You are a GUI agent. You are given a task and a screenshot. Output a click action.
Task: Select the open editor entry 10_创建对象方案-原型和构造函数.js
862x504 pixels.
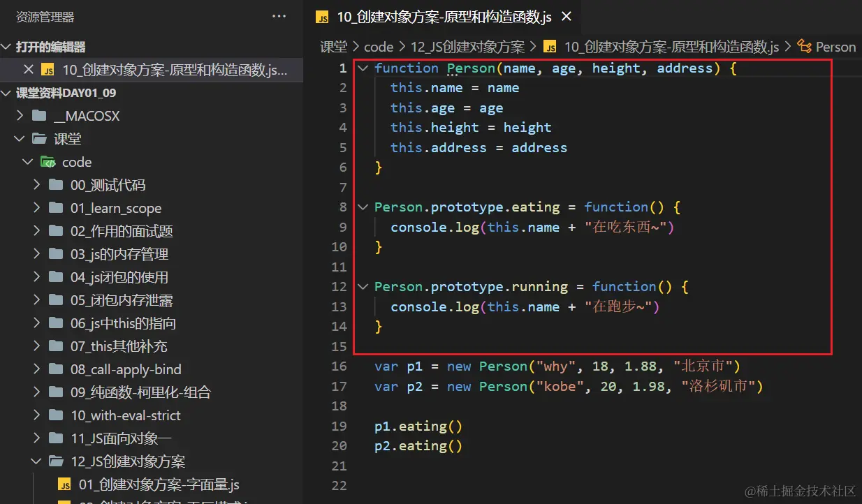[152, 69]
